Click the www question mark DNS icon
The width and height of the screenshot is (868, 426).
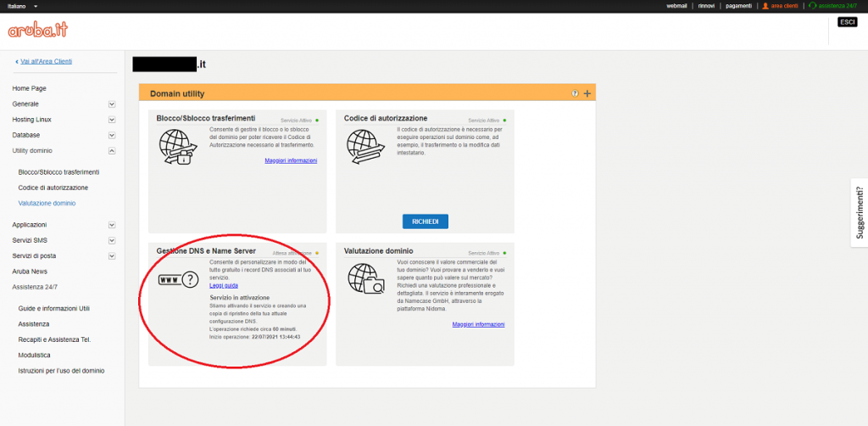click(x=178, y=280)
